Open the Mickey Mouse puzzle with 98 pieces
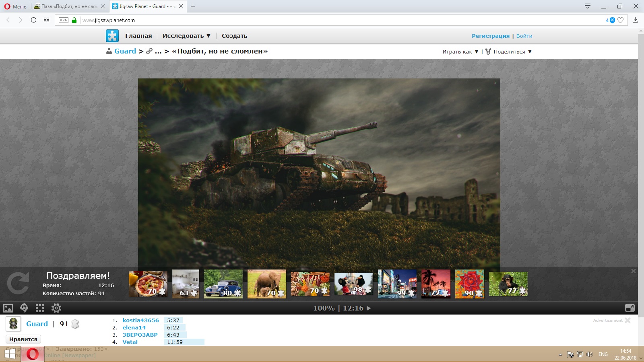Viewport: 644px width, 362px height. [354, 284]
